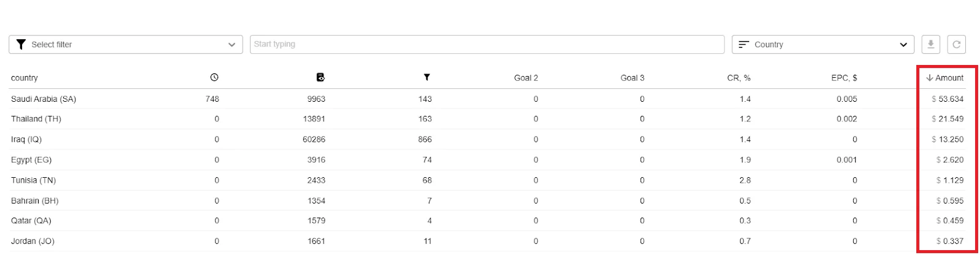The width and height of the screenshot is (980, 255).
Task: Sort table by Goal 3 column
Action: tap(632, 78)
